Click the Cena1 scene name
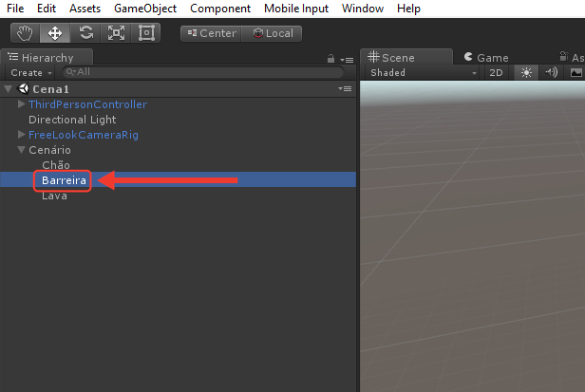 pos(50,89)
